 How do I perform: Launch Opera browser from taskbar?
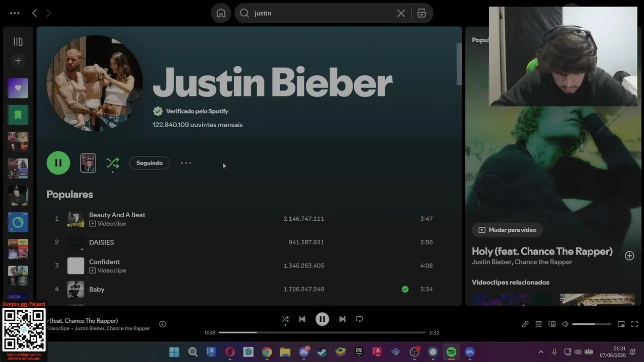coord(230,352)
